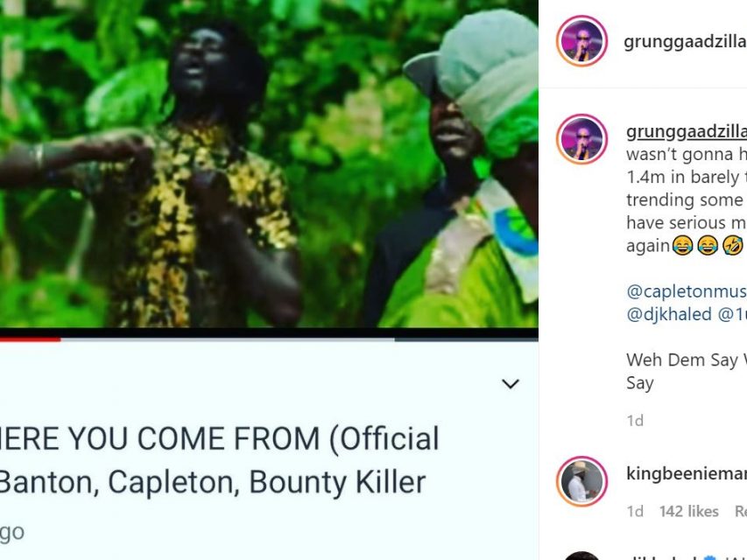The width and height of the screenshot is (747, 560).
Task: Click the 1d timestamp under kingbeenieman comment
Action: [x=635, y=511]
